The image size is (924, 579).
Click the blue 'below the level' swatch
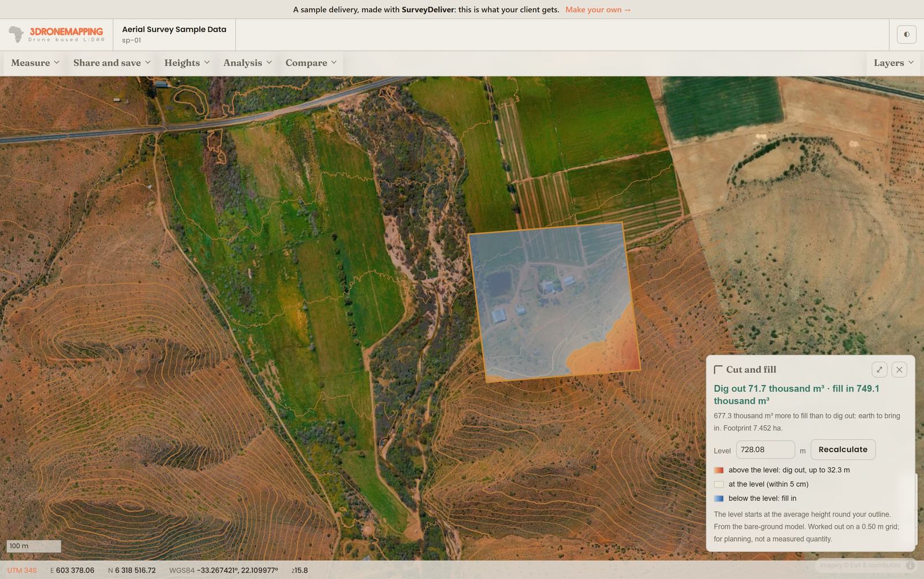(x=719, y=499)
